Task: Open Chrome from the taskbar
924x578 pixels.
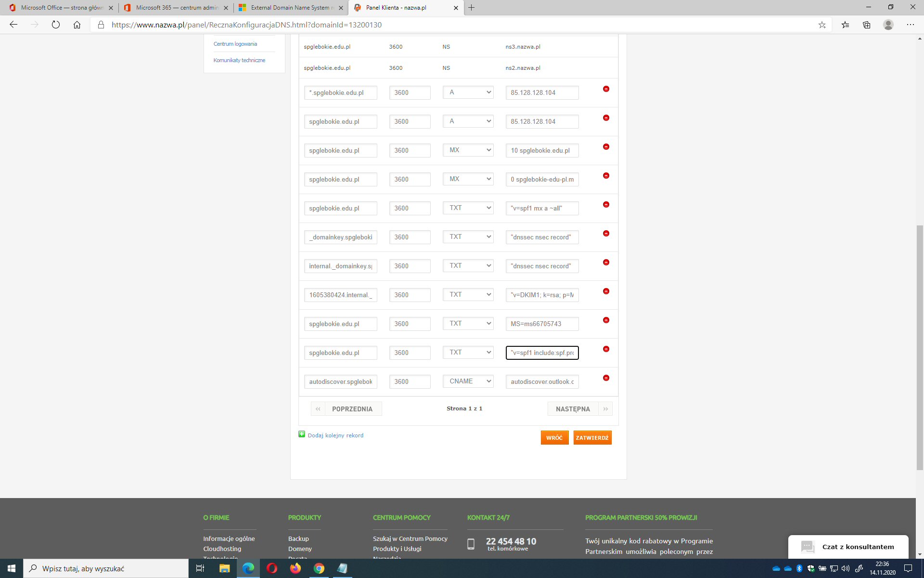Action: pos(319,568)
